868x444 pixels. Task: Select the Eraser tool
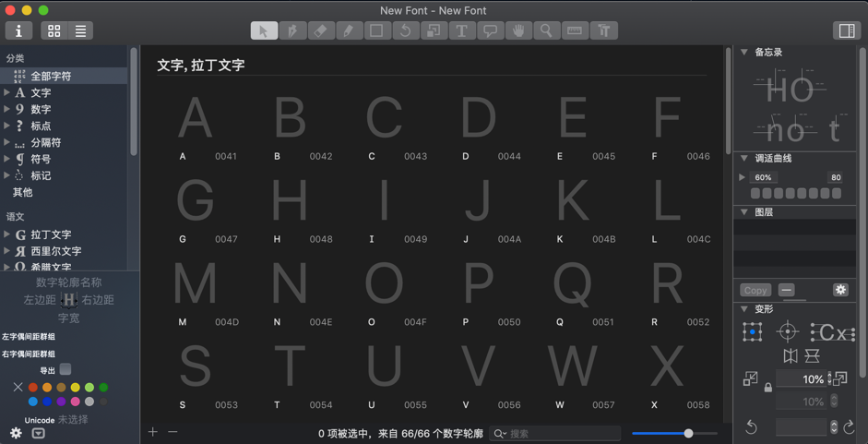point(320,30)
